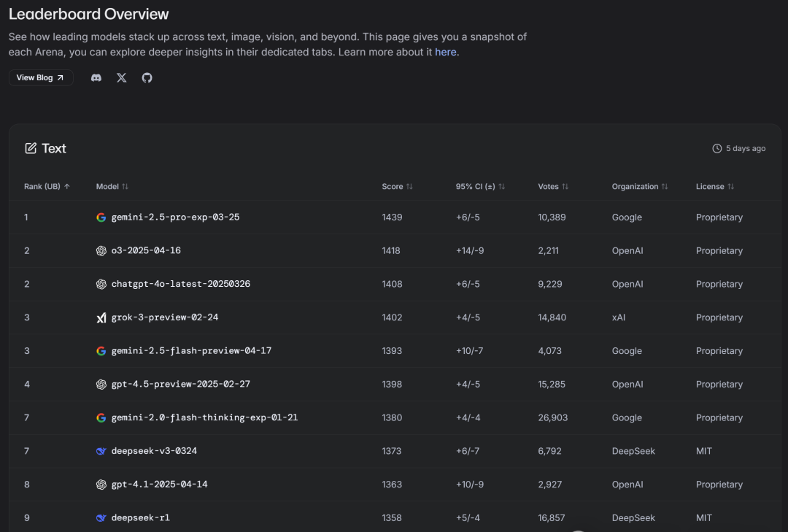Click OpenAI logo next to chatgpt-4o-latest-20250326
The height and width of the screenshot is (532, 788).
click(x=101, y=284)
